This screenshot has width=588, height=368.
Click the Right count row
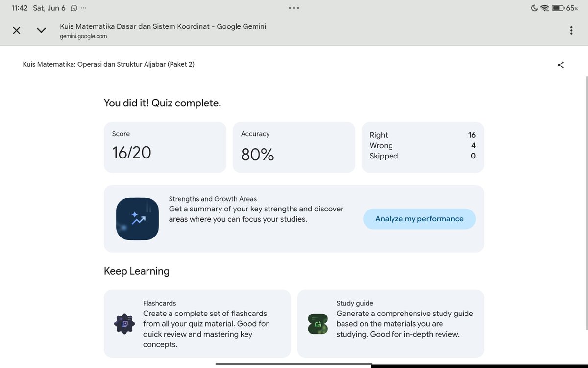coord(423,135)
